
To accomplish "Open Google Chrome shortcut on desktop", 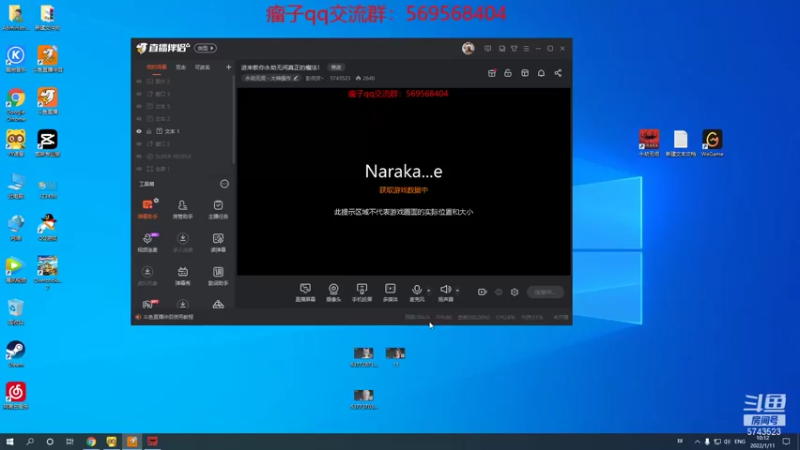I will [16, 105].
